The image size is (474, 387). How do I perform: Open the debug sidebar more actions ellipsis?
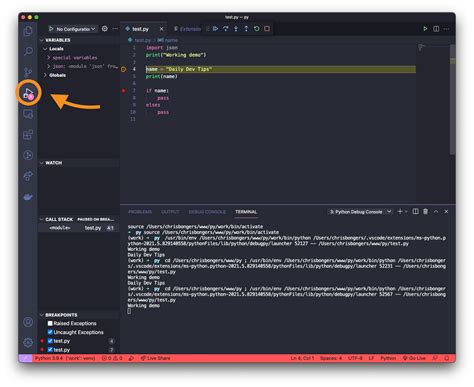coord(115,29)
